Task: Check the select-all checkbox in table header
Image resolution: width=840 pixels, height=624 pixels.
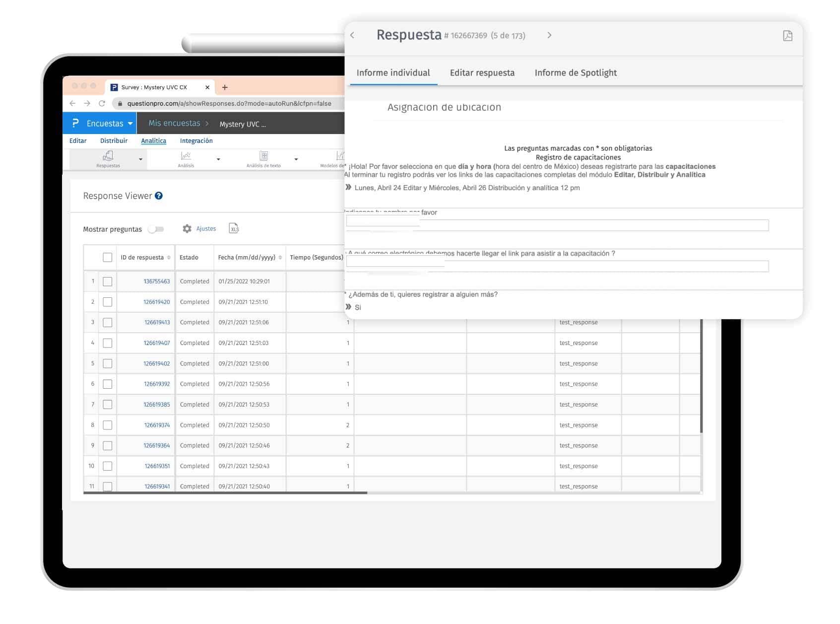Action: (x=107, y=257)
